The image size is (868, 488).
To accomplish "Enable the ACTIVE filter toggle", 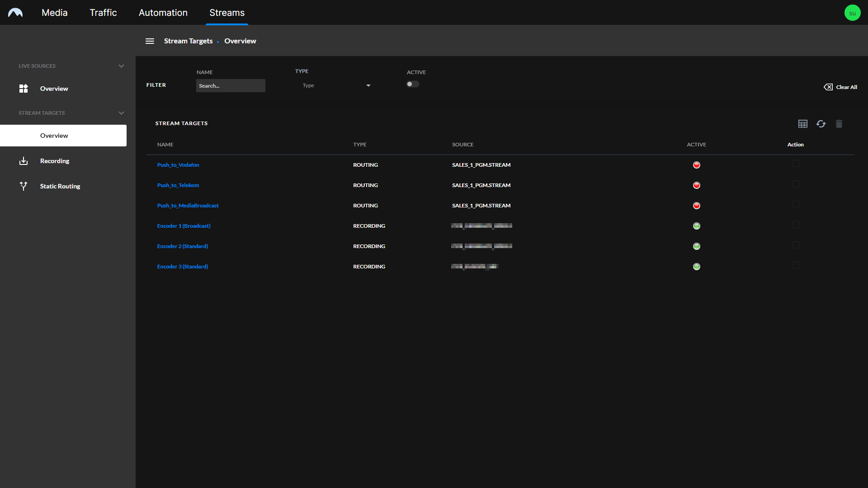I will pyautogui.click(x=412, y=84).
